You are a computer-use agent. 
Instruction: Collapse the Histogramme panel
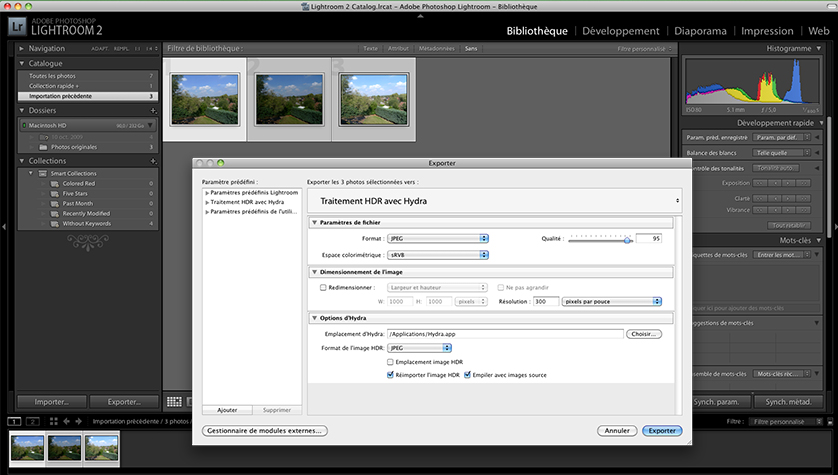[x=819, y=48]
